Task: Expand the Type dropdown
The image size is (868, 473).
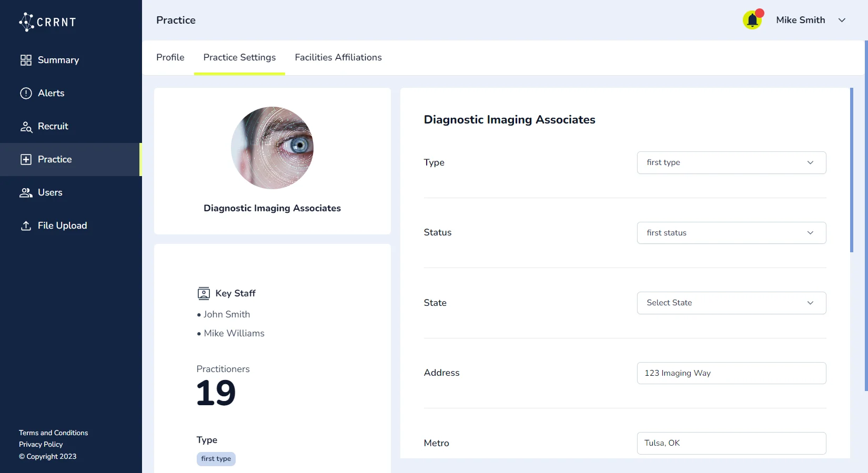Action: [x=731, y=162]
